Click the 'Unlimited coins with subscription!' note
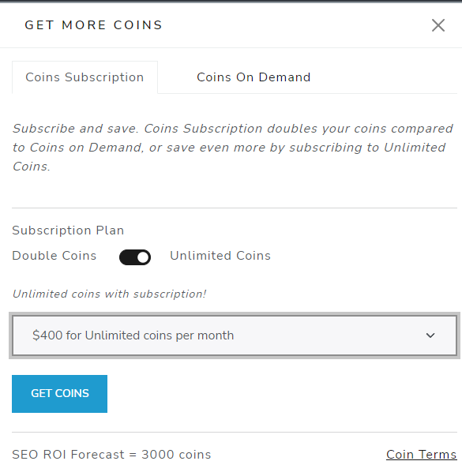The height and width of the screenshot is (476, 462). pyautogui.click(x=109, y=294)
